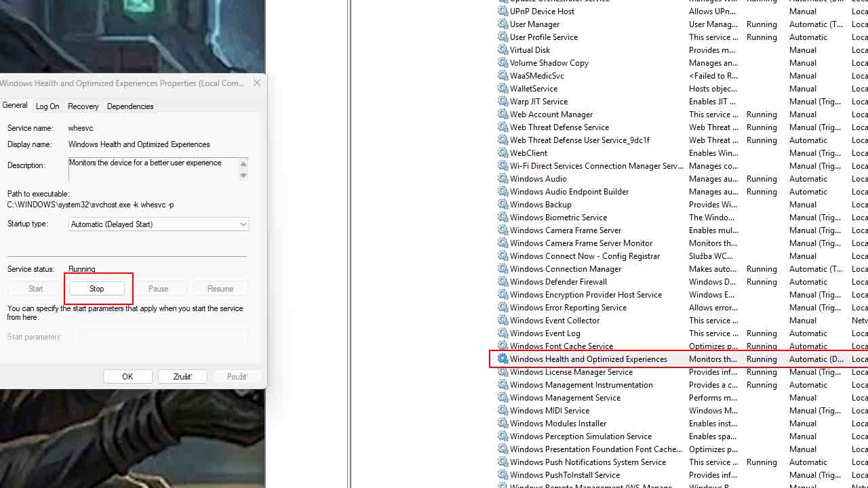Screen dimensions: 868x488
Task: Click the Web Account Manager service icon
Action: click(502, 115)
